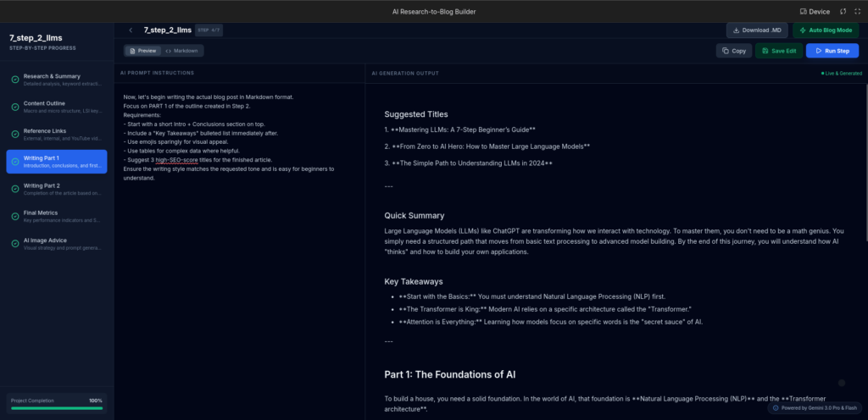This screenshot has height=420, width=868.
Task: Click the prompt line Use tables for complex data
Action: [x=181, y=151]
